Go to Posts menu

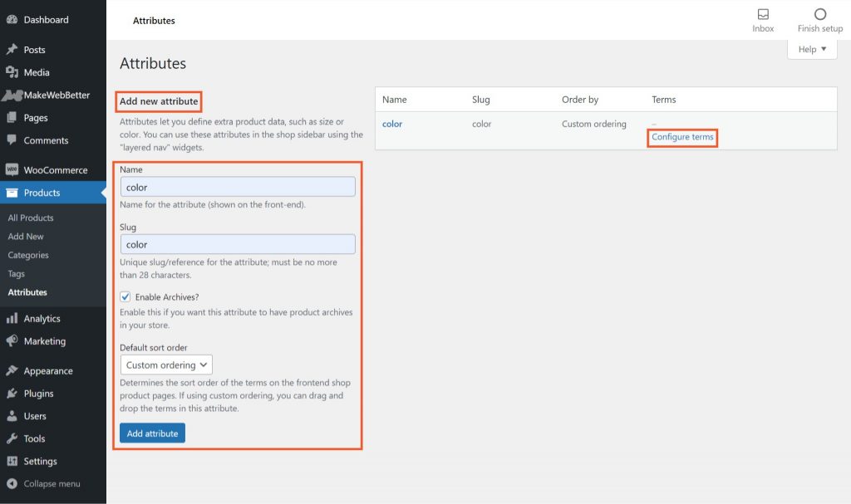(x=34, y=49)
